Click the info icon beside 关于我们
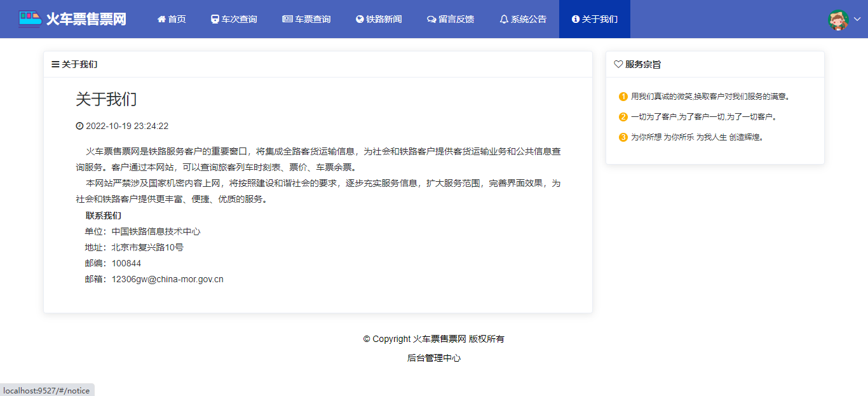 [x=576, y=19]
